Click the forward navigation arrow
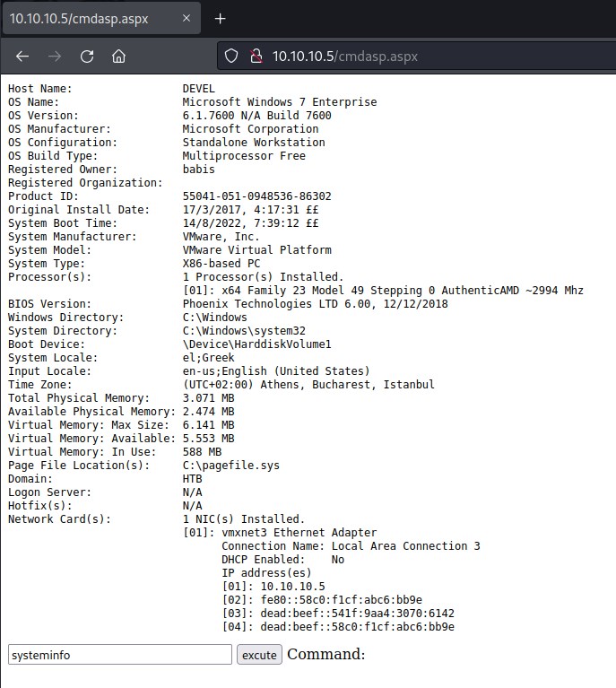This screenshot has height=688, width=616. (55, 56)
